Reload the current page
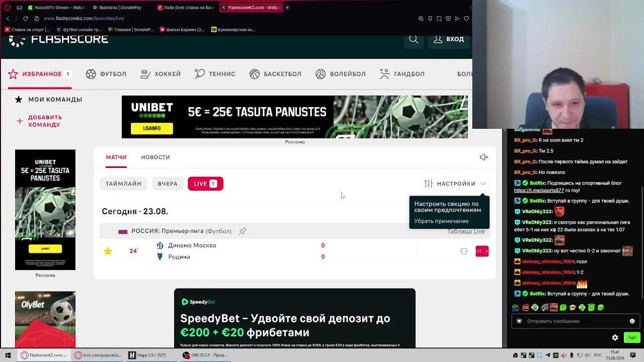The height and width of the screenshot is (362, 644). coord(26,19)
